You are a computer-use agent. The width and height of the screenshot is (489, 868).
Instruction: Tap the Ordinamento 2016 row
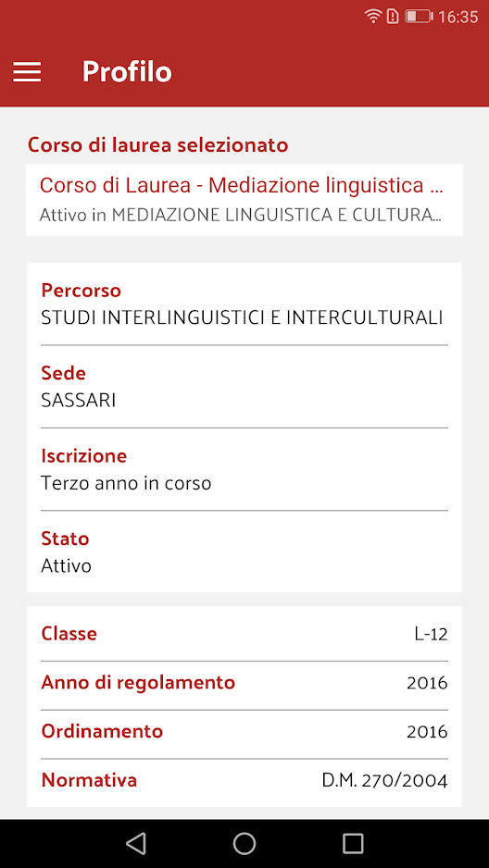click(244, 731)
